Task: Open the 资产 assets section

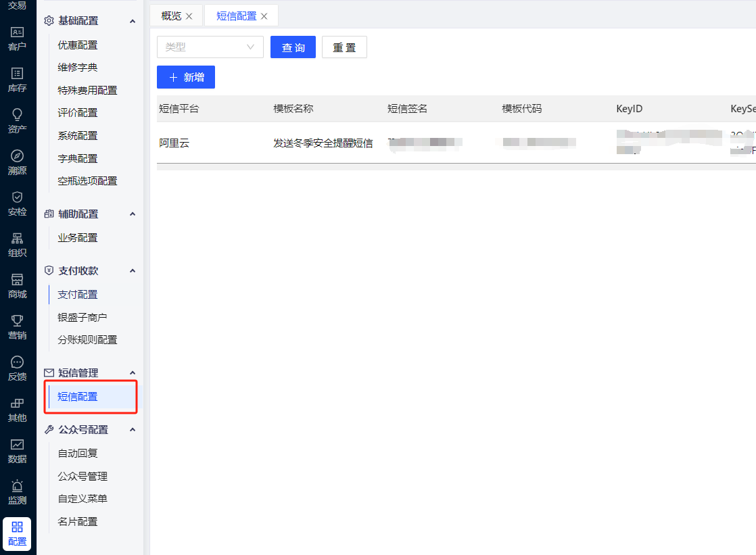Action: click(18, 122)
